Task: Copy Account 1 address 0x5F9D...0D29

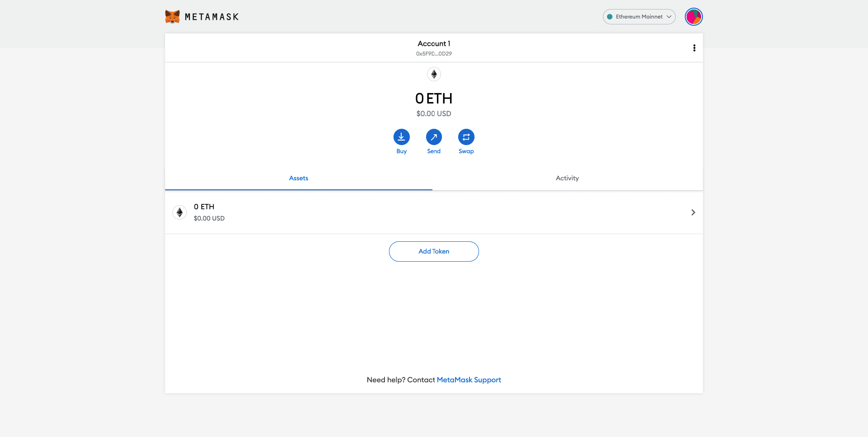Action: click(434, 54)
